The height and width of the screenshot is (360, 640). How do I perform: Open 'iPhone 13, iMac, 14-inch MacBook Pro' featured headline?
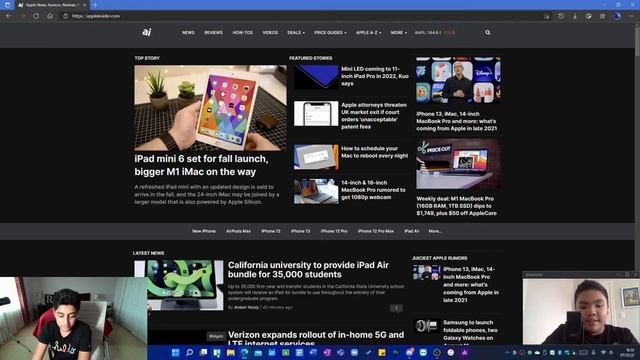pyautogui.click(x=457, y=121)
